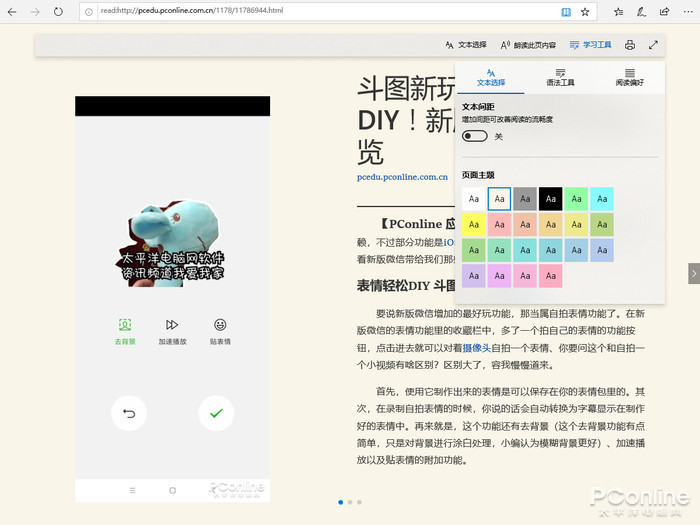Click the 文本选择 toolbar button
The width and height of the screenshot is (700, 525).
click(466, 45)
